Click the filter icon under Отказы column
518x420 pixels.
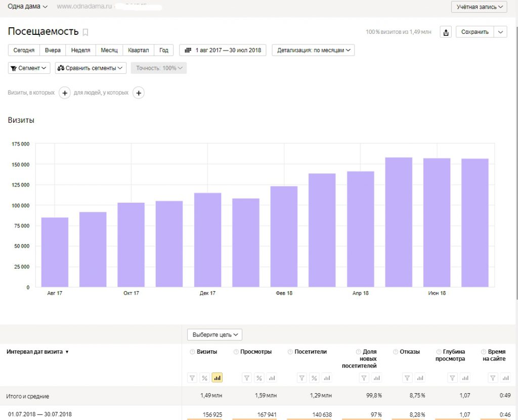click(407, 378)
